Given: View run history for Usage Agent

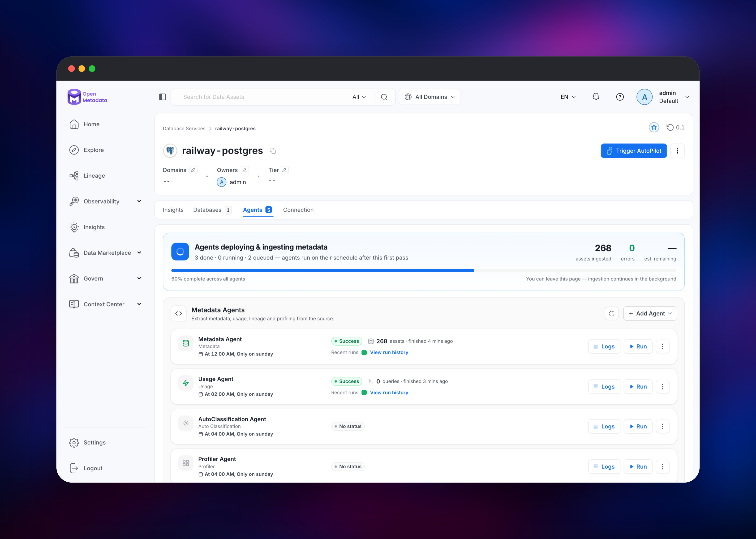Looking at the screenshot, I should click(x=389, y=393).
